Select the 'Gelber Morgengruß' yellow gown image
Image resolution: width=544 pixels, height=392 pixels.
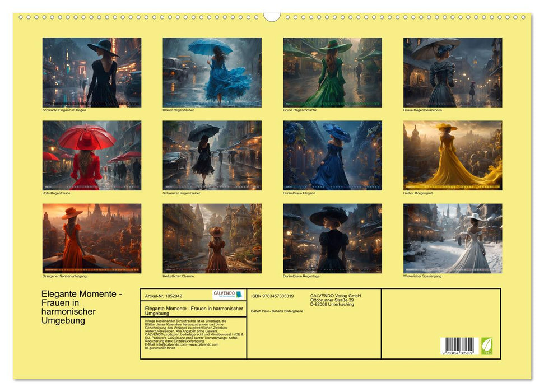[453, 156]
